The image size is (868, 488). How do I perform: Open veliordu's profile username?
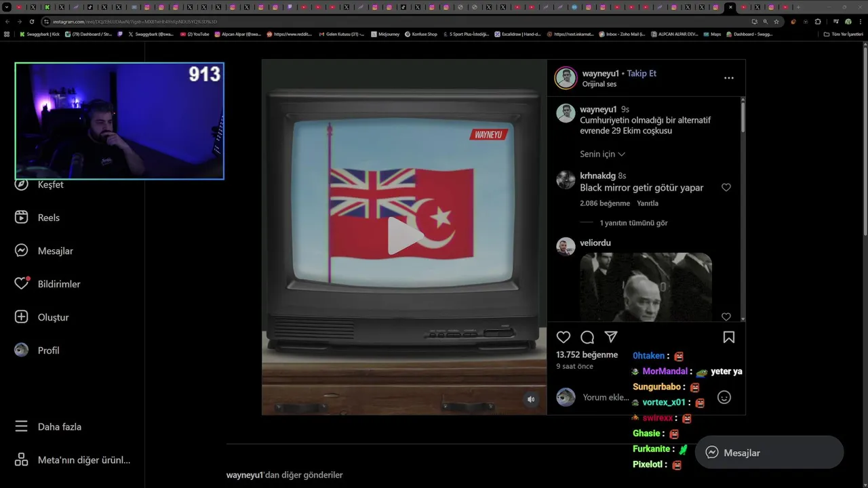(x=595, y=243)
